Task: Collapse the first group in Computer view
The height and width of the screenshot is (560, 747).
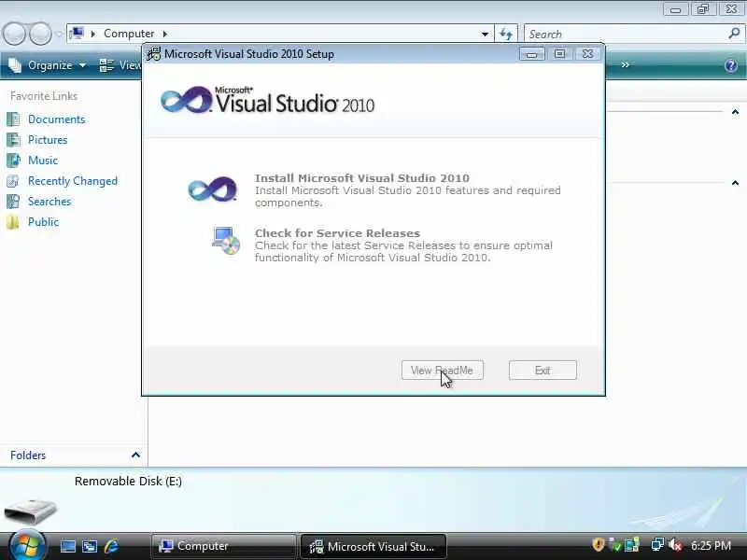Action: click(735, 112)
